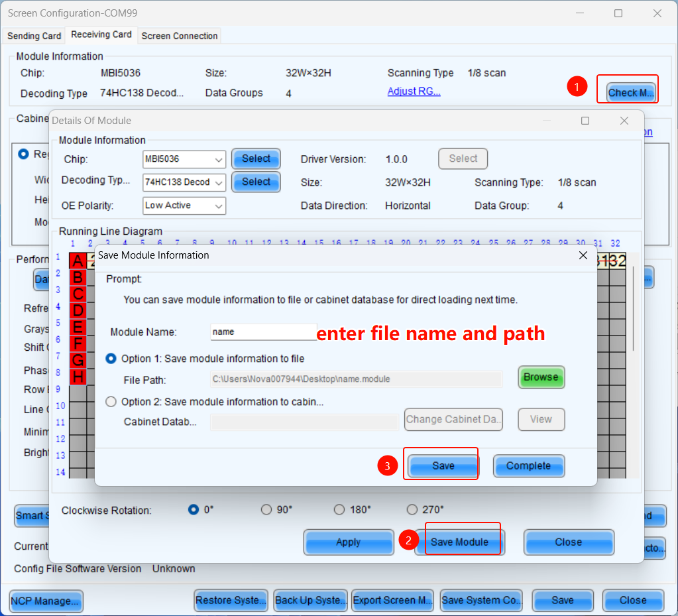Switch to the Sending Card tab
Viewport: 678px width, 616px height.
coord(34,36)
